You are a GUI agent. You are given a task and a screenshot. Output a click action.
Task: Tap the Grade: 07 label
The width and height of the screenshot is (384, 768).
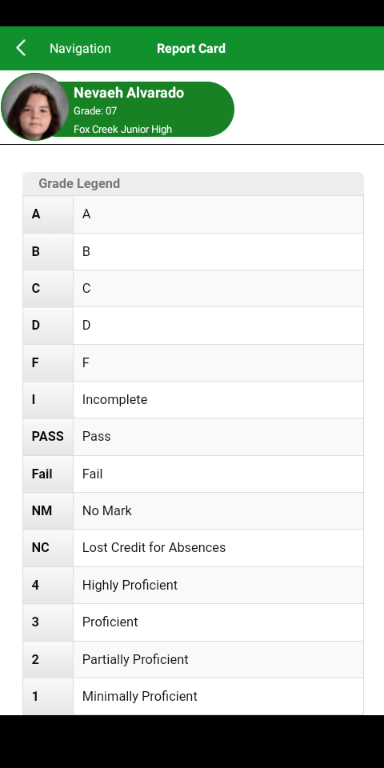pos(95,111)
